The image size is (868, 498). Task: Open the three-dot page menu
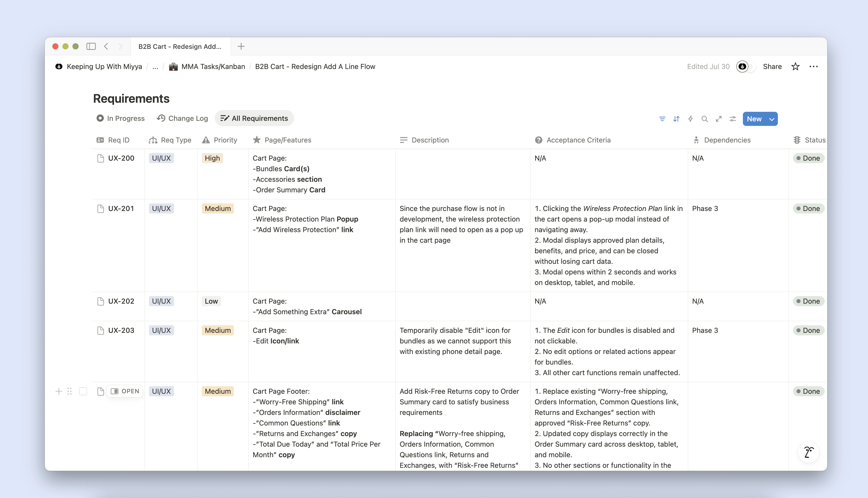click(814, 66)
